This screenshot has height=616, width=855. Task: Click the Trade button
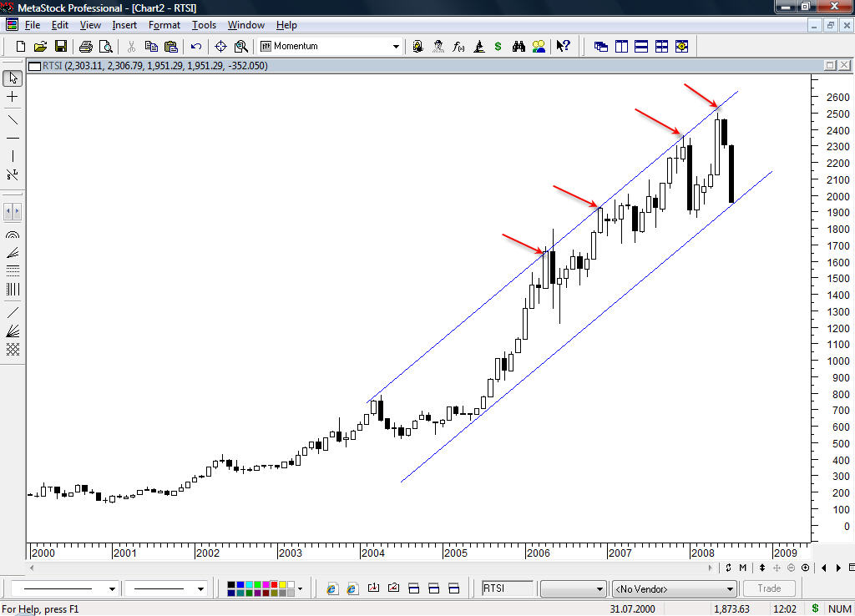(x=769, y=589)
